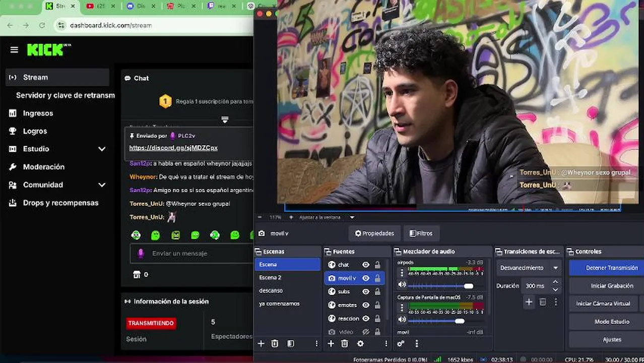Open scene filters icon in Escenas footer
Image resolution: width=644 pixels, height=363 pixels.
(x=291, y=343)
